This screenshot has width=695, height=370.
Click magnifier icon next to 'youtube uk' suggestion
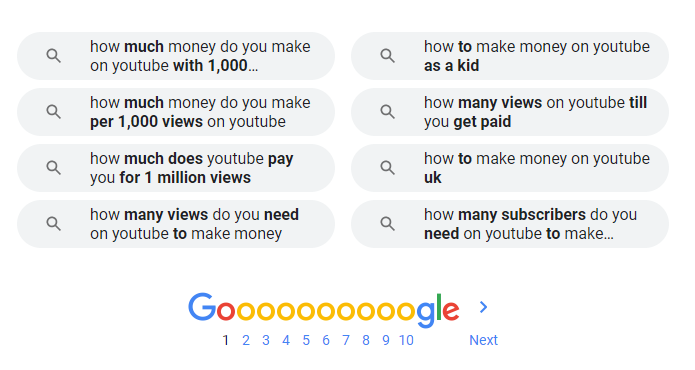(387, 168)
